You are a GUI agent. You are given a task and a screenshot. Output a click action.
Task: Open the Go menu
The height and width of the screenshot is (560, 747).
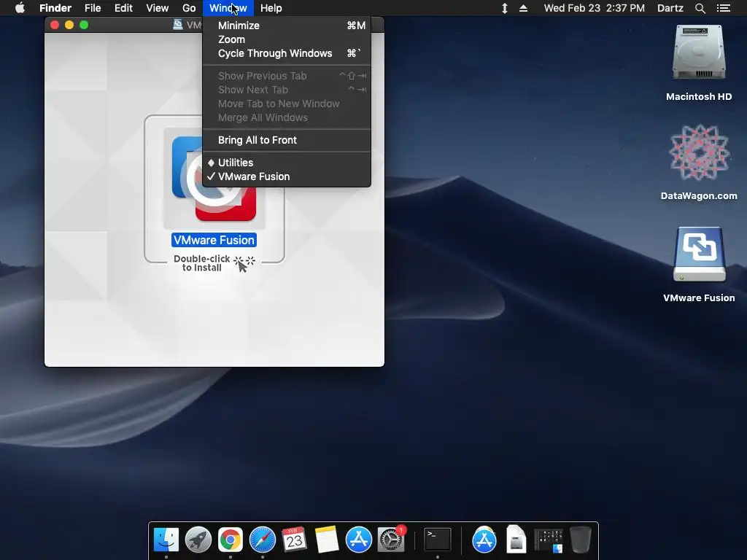[189, 8]
